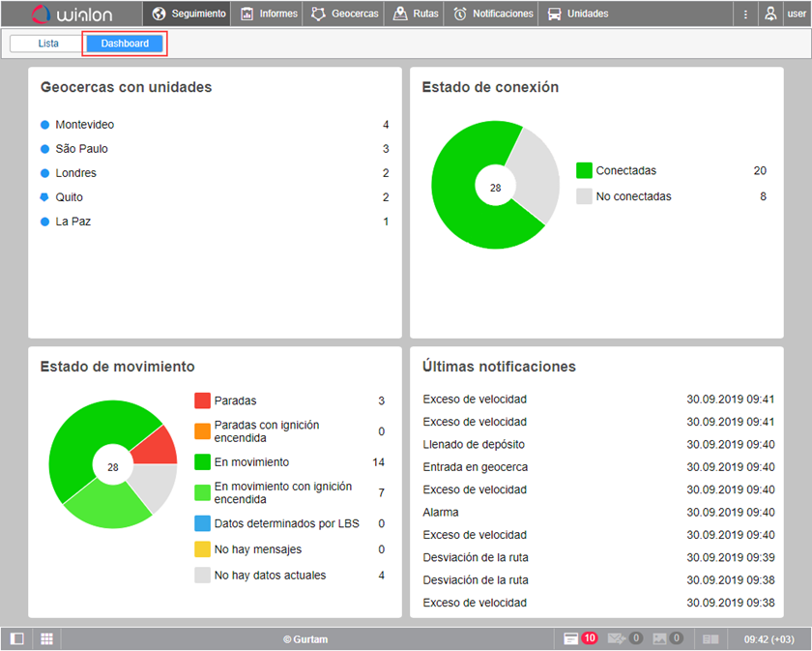Click the envelope messages icon in status bar

click(617, 638)
